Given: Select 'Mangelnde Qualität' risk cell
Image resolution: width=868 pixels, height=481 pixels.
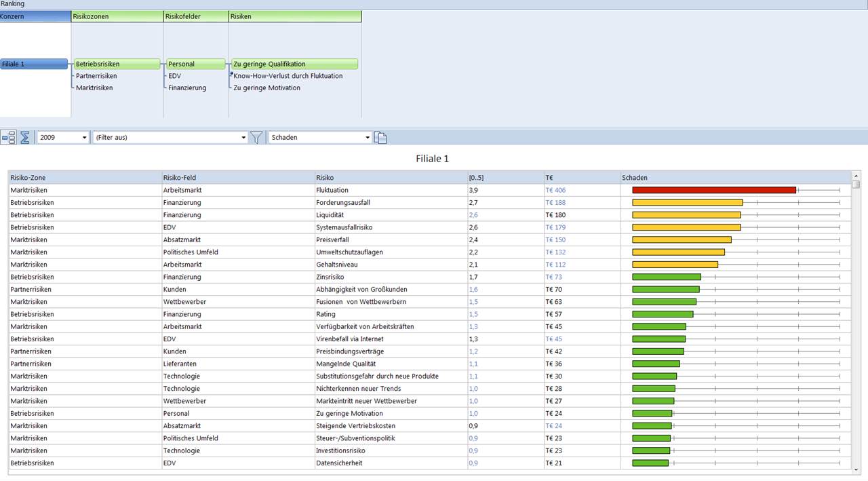Looking at the screenshot, I should coord(391,364).
